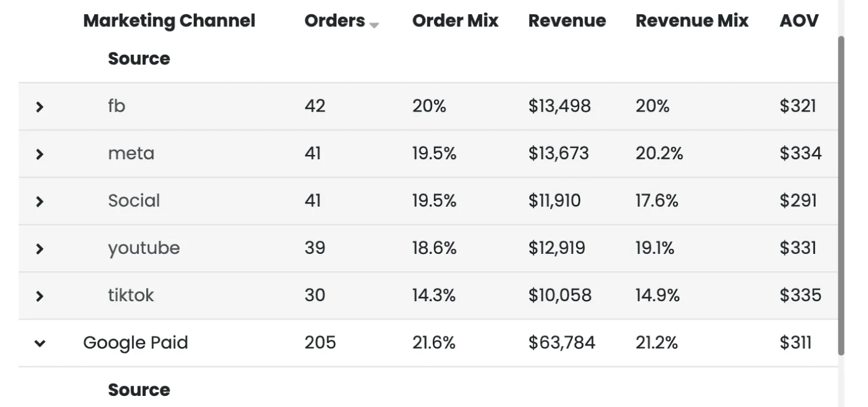Select the tiktok source label
Viewport: 868px width, 407px height.
point(130,296)
